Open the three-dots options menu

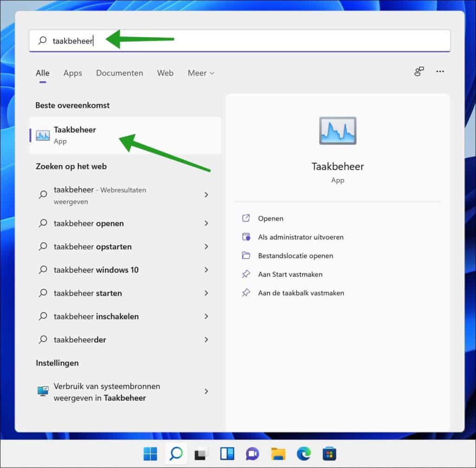tap(440, 72)
